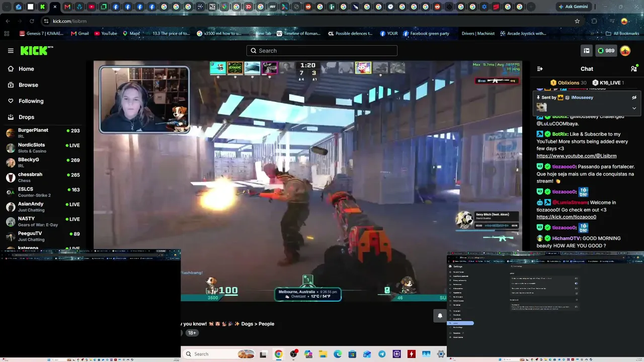This screenshot has width=644, height=362.
Task: Open Microsoft Edge from the taskbar
Action: click(x=338, y=354)
